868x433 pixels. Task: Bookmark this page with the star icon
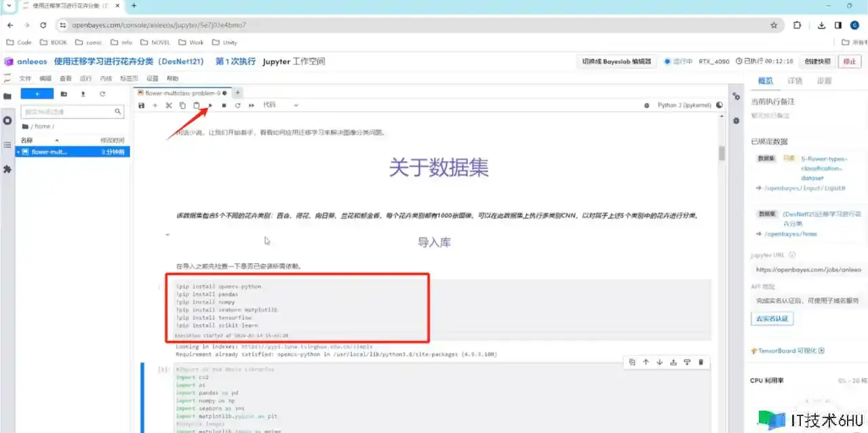pyautogui.click(x=774, y=25)
